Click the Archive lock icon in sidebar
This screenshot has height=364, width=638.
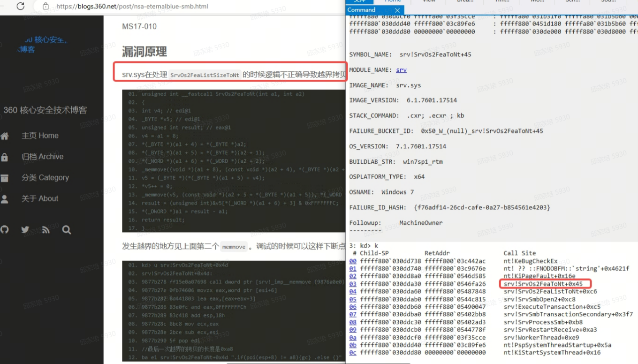click(x=5, y=157)
